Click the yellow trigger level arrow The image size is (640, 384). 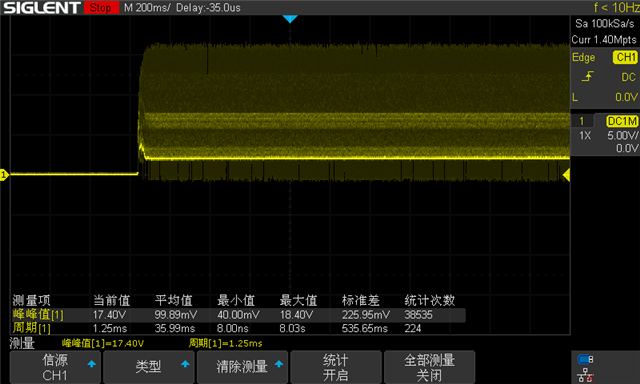(x=566, y=175)
